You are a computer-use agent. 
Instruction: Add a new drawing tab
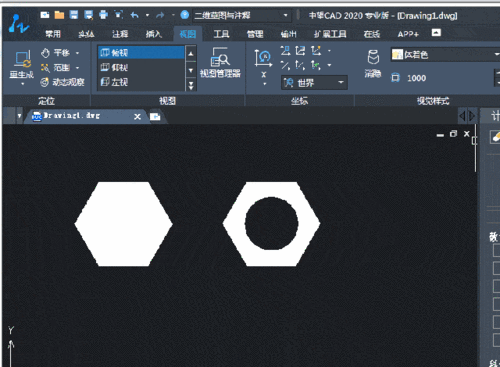tap(155, 117)
